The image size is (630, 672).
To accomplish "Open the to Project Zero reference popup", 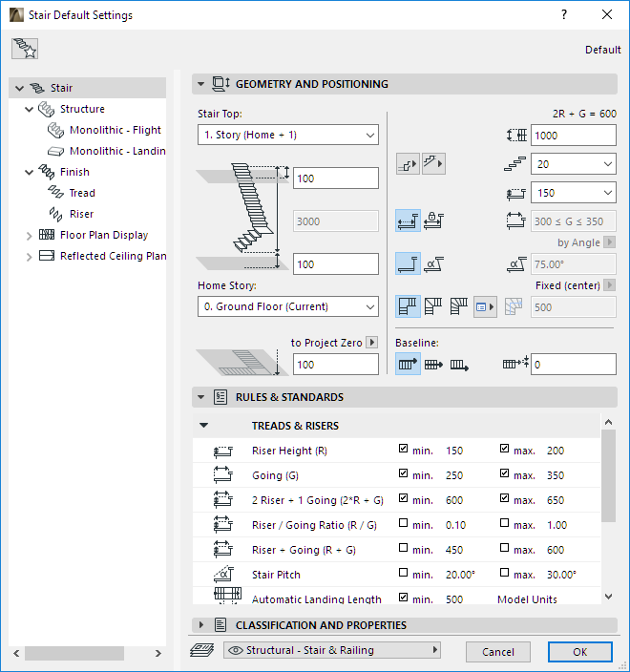I will click(372, 343).
